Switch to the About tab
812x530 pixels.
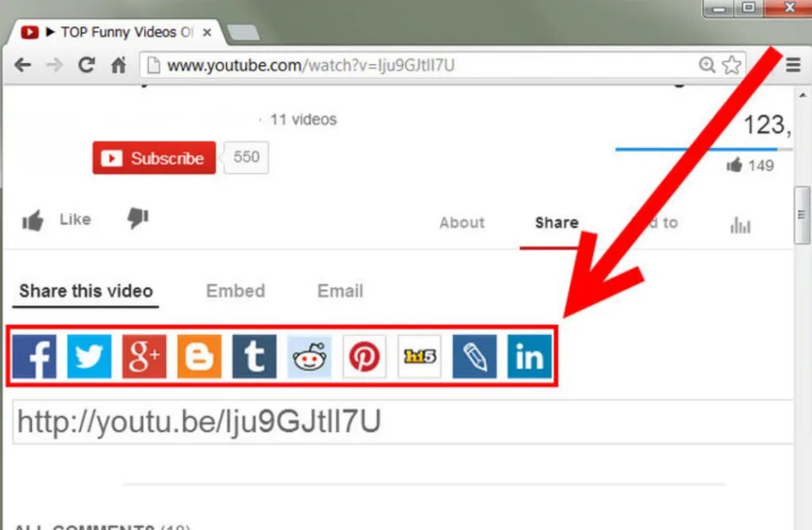(x=462, y=223)
